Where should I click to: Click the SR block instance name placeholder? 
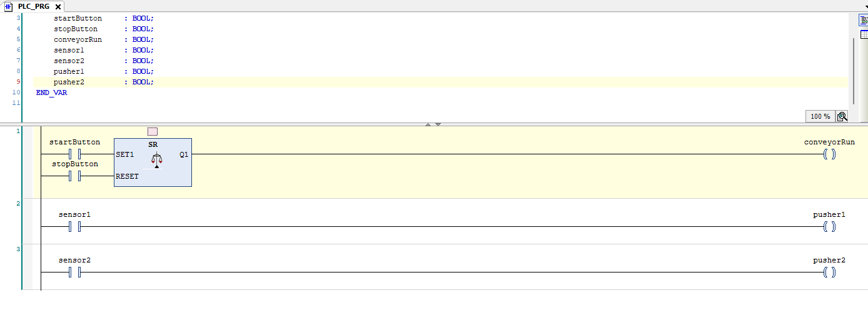[x=153, y=131]
